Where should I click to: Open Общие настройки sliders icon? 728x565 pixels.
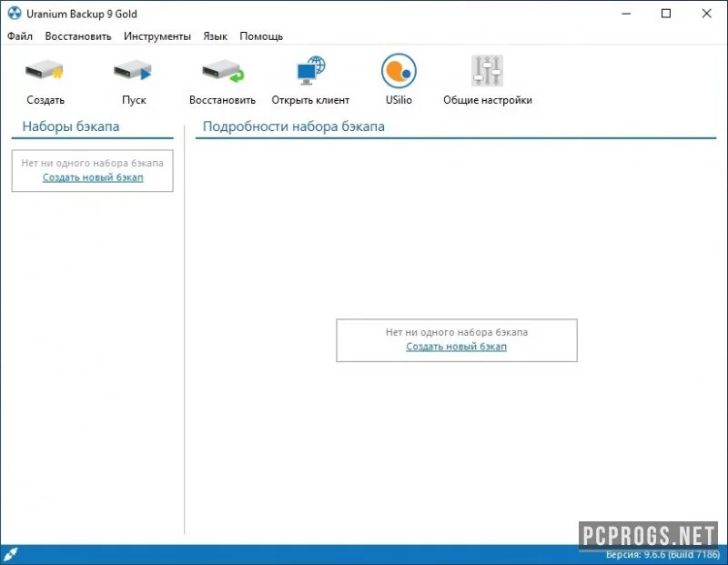[487, 71]
